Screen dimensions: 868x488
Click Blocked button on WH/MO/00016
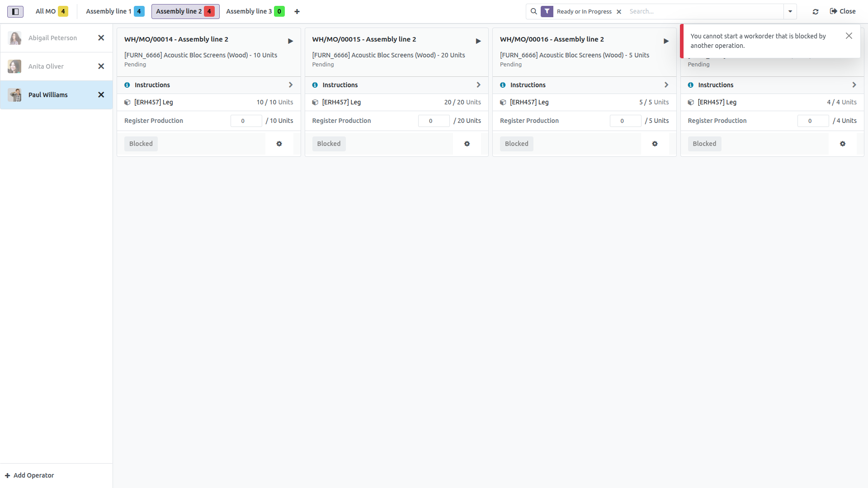click(517, 144)
